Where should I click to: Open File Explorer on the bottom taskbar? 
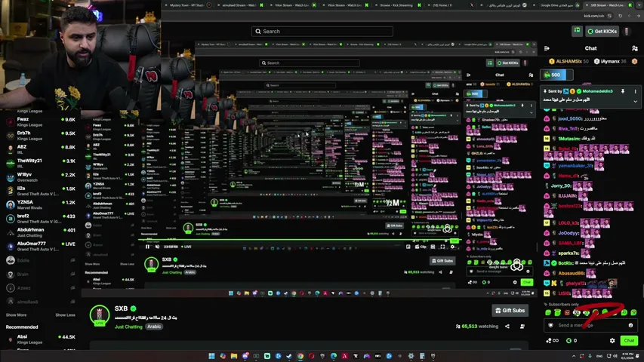234,356
